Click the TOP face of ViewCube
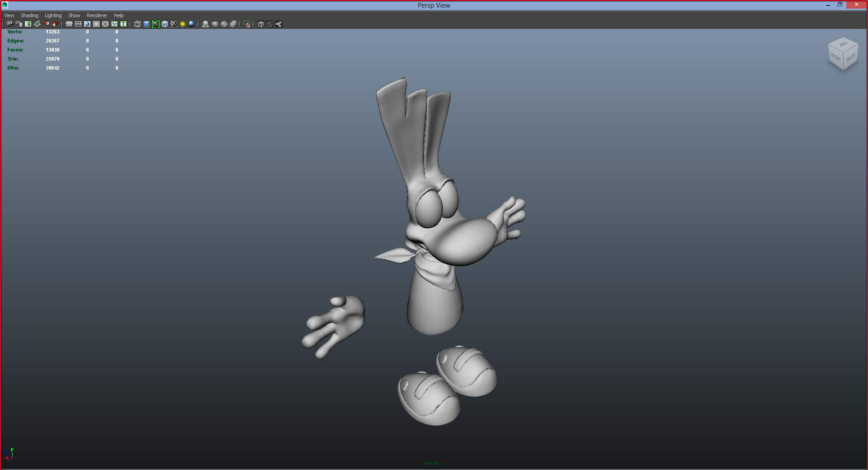 [x=843, y=44]
